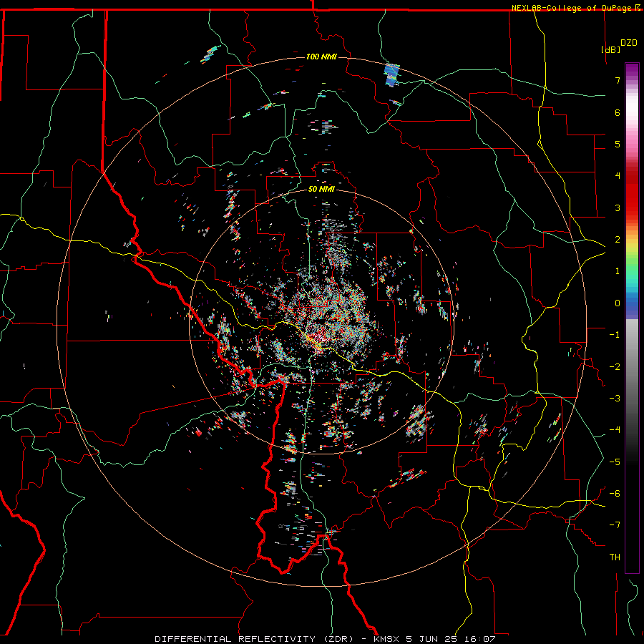Viewport: 644px width, 644px height.
Task: Click the -3 value on dB scale
Action: pyautogui.click(x=615, y=399)
